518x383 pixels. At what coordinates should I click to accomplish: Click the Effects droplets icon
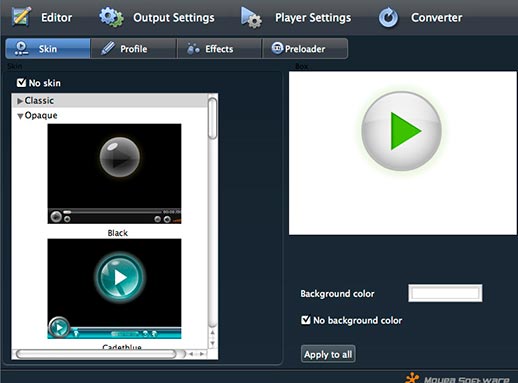[193, 49]
